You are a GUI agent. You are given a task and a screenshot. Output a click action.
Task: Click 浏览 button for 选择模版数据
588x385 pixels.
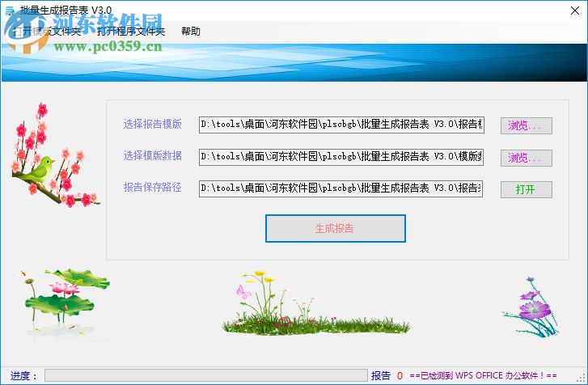tap(526, 158)
